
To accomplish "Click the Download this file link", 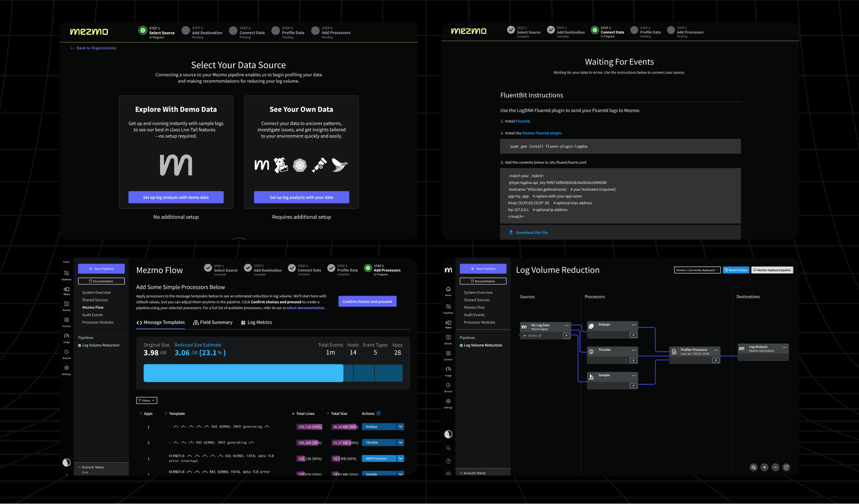I will [529, 232].
